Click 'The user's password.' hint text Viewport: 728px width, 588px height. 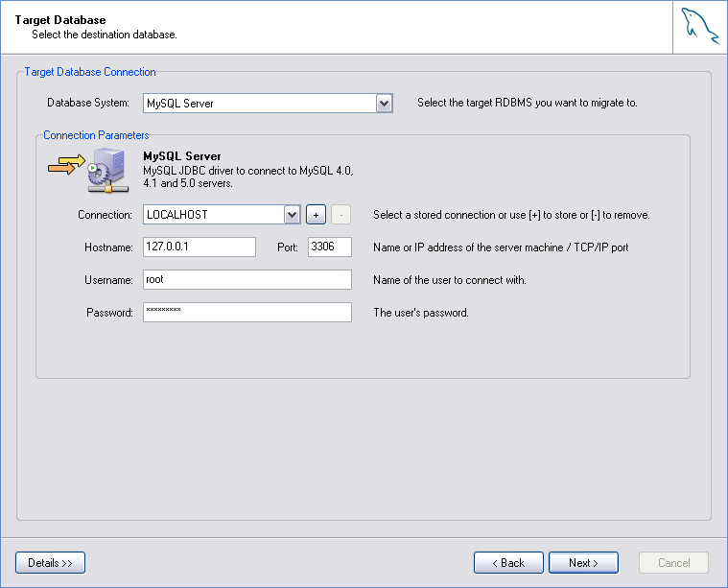coord(421,313)
